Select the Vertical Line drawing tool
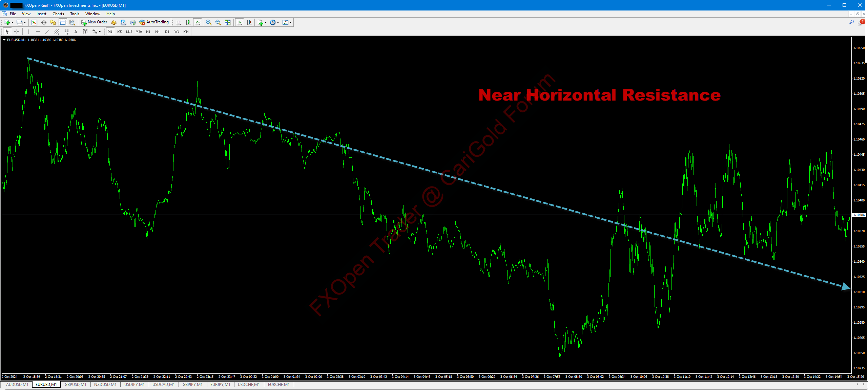 [x=28, y=31]
